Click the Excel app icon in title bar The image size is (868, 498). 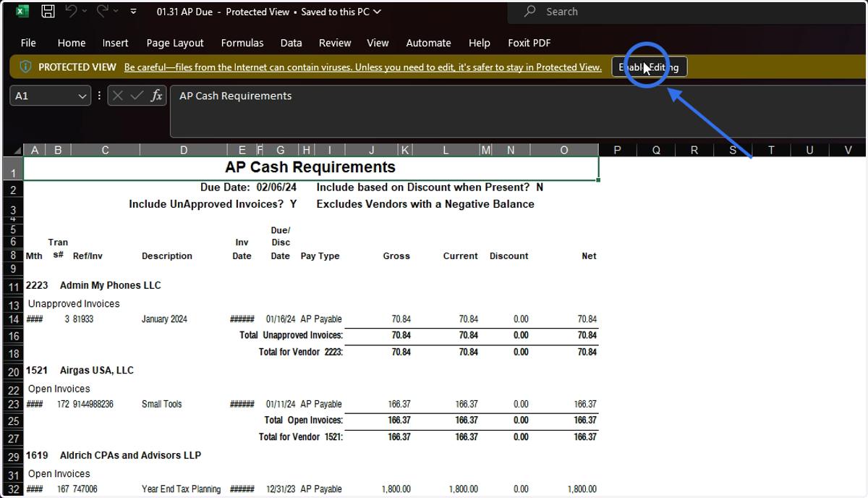tap(22, 11)
